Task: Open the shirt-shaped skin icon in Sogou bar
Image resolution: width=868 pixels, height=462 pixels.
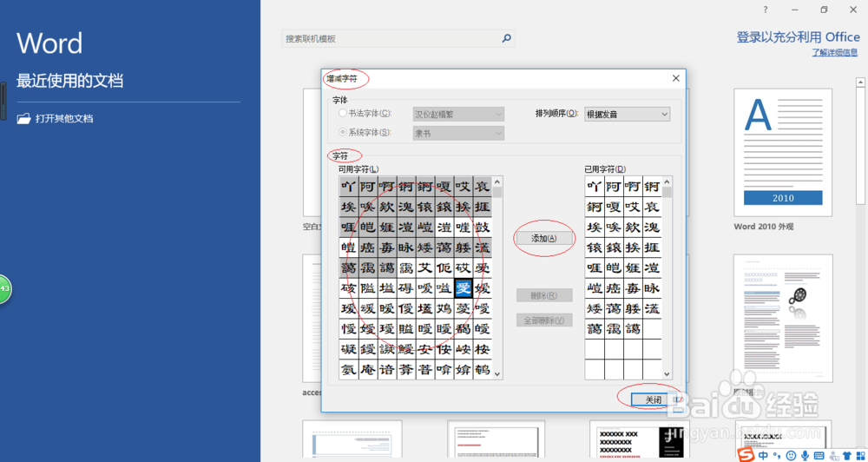Action: point(847,455)
